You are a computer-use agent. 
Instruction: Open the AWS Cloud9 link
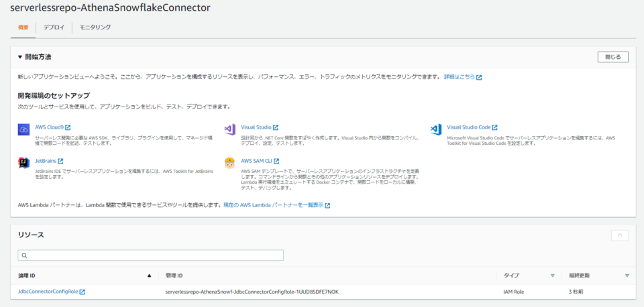click(49, 127)
